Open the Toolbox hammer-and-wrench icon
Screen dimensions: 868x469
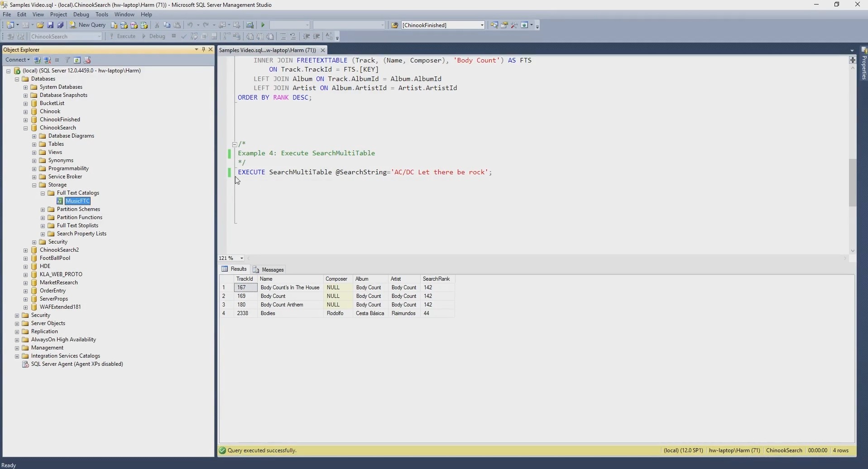click(514, 25)
